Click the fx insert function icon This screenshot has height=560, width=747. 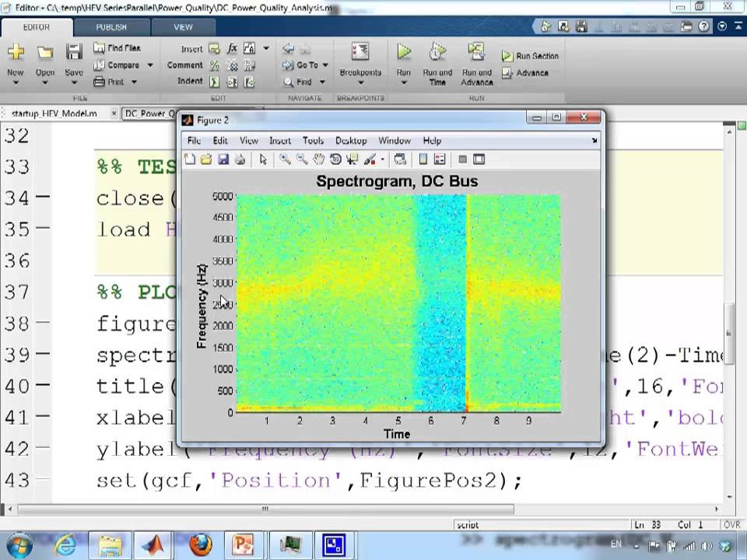(232, 48)
